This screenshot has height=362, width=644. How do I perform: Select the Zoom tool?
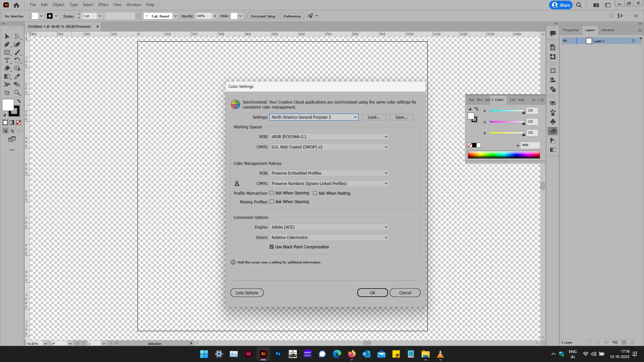pyautogui.click(x=17, y=93)
